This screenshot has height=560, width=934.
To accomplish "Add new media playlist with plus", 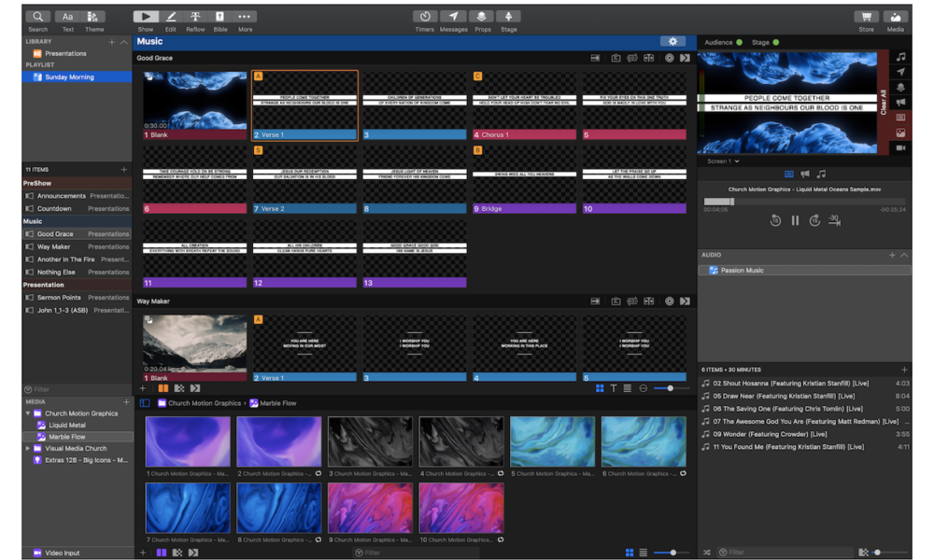I will tap(126, 401).
